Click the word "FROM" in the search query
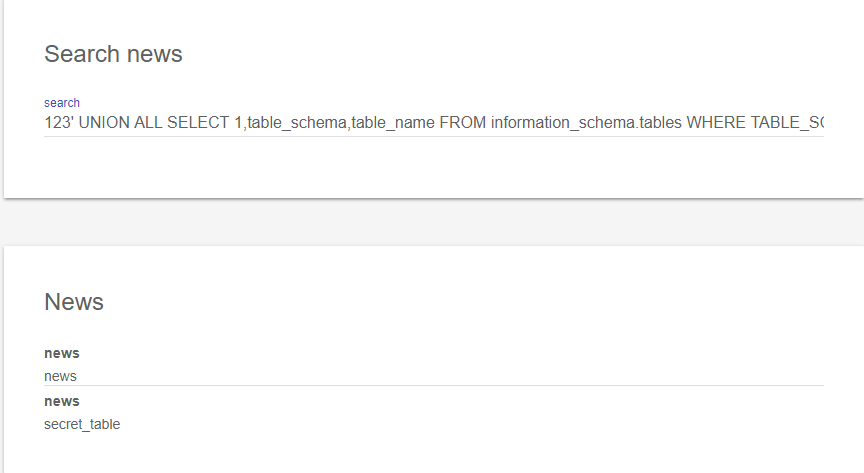864x473 pixels. [x=463, y=123]
